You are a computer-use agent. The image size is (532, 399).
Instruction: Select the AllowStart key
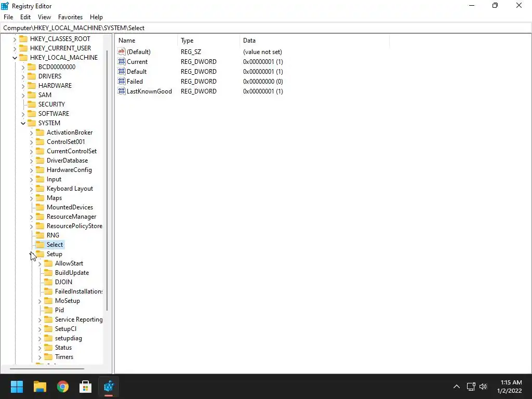pyautogui.click(x=69, y=263)
